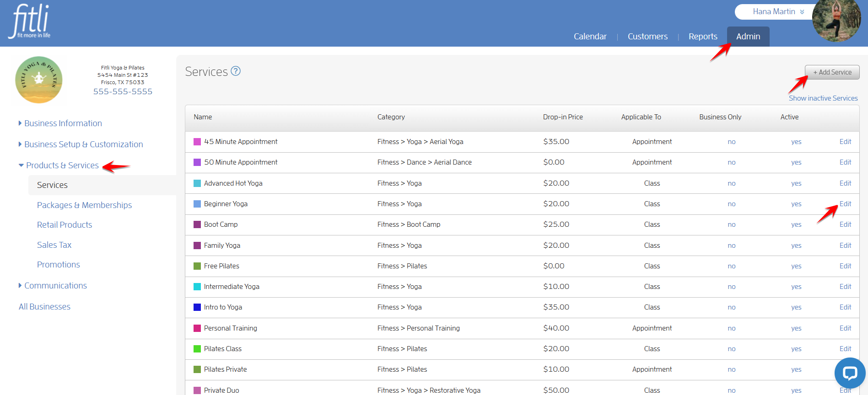868x395 pixels.
Task: Toggle Active 'yes' for Free Pilates
Action: tap(796, 266)
